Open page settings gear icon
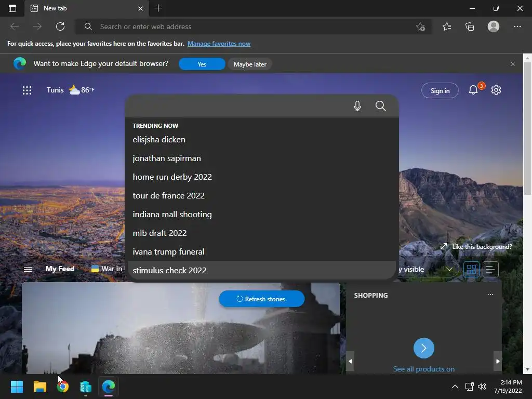 [496, 90]
